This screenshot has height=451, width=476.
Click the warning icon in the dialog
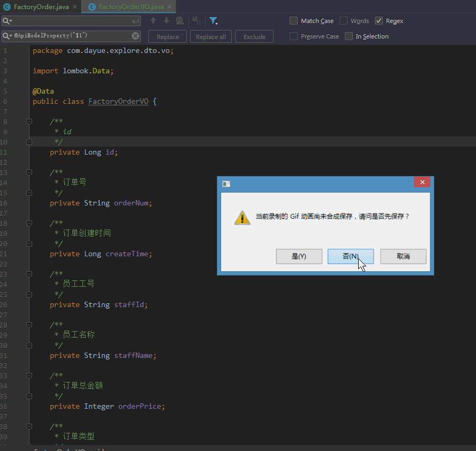242,218
